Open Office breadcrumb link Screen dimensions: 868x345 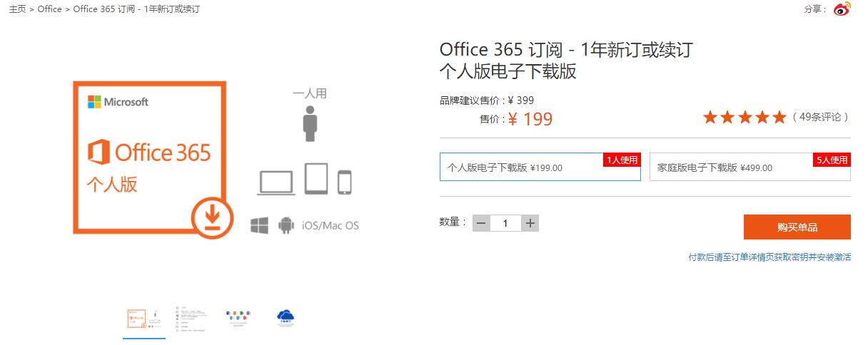[50, 9]
